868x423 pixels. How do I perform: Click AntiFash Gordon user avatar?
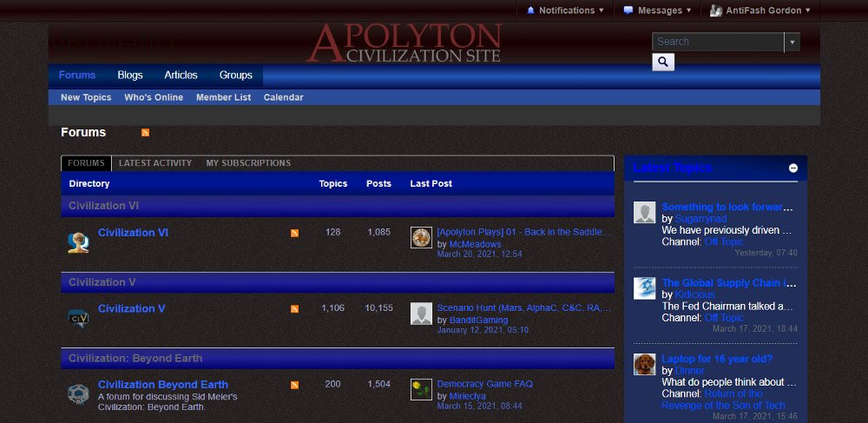pos(716,10)
